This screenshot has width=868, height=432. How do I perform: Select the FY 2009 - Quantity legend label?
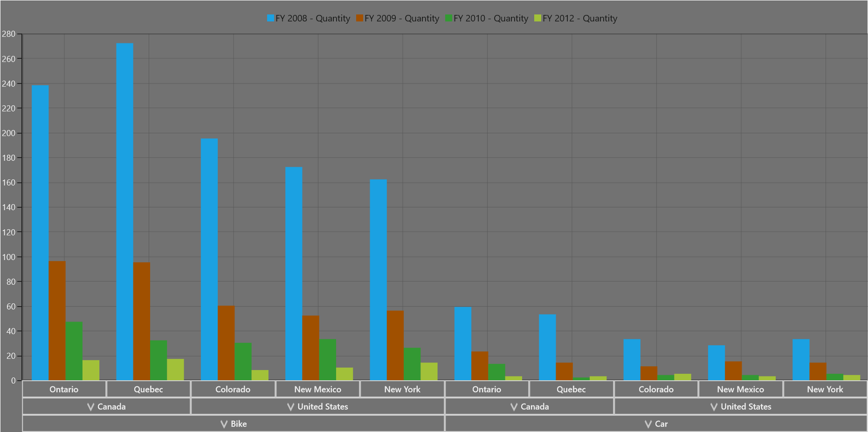point(402,18)
